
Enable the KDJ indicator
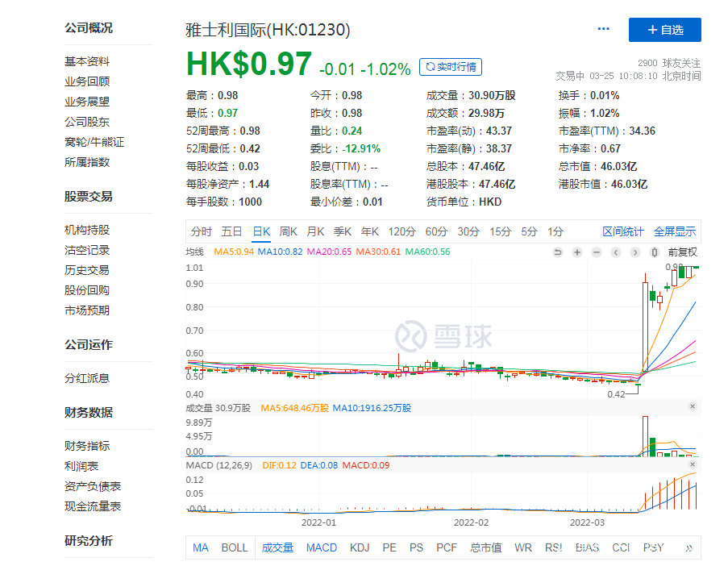360,547
